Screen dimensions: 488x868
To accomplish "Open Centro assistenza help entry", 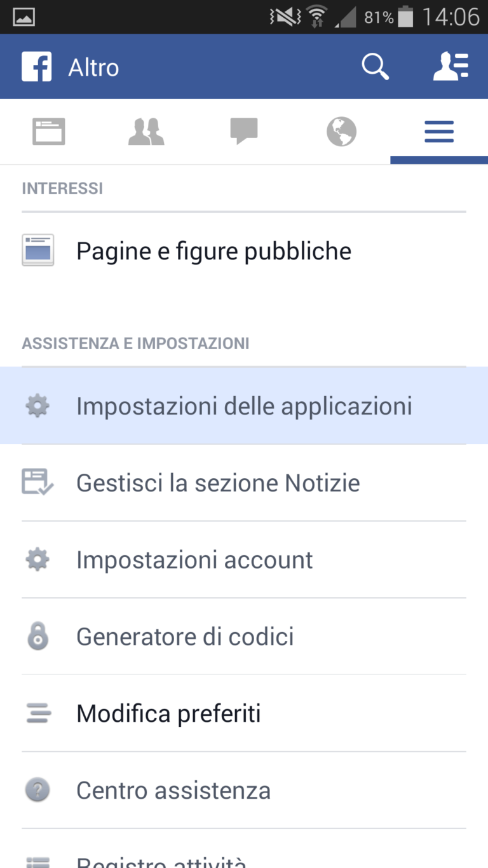I will (173, 791).
